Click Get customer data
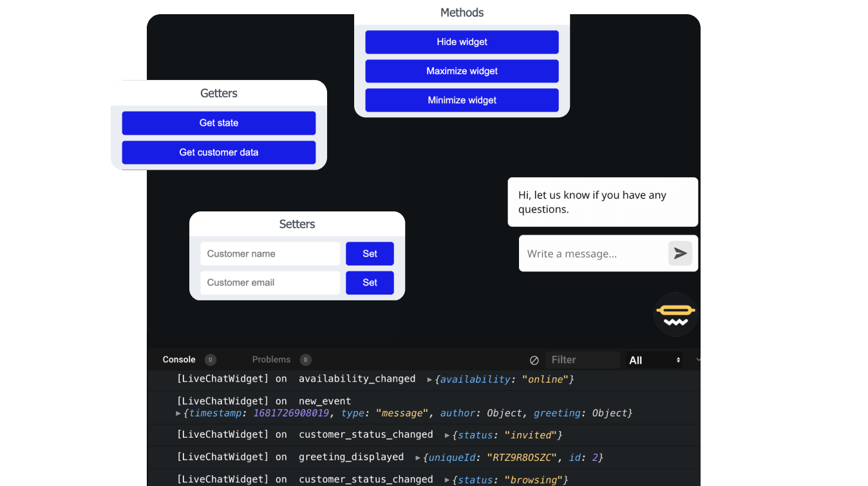 click(x=218, y=152)
